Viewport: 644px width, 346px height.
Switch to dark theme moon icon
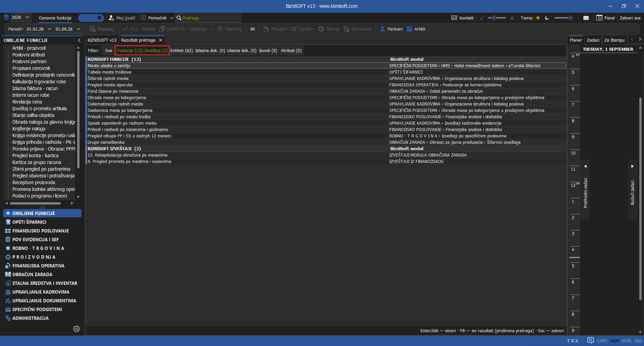pyautogui.click(x=547, y=18)
